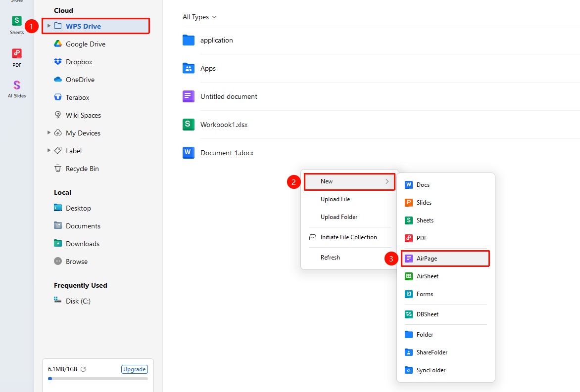This screenshot has width=580, height=392.
Task: Open the New submenu in context menu
Action: click(x=349, y=181)
